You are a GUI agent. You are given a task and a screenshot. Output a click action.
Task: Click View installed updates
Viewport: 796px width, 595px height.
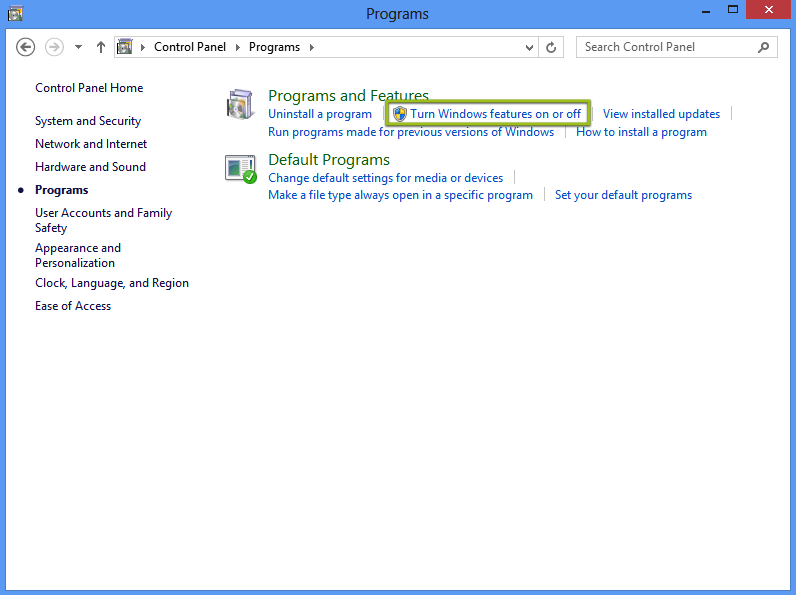point(661,114)
